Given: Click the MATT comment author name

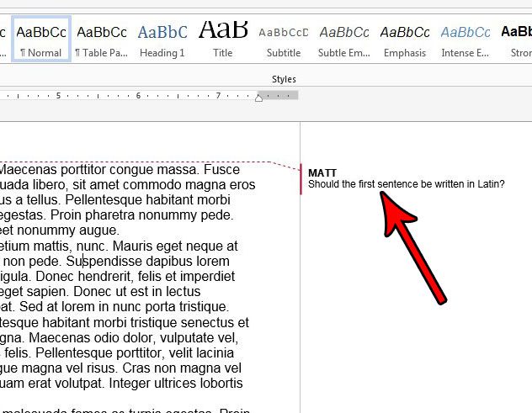Looking at the screenshot, I should click(322, 172).
